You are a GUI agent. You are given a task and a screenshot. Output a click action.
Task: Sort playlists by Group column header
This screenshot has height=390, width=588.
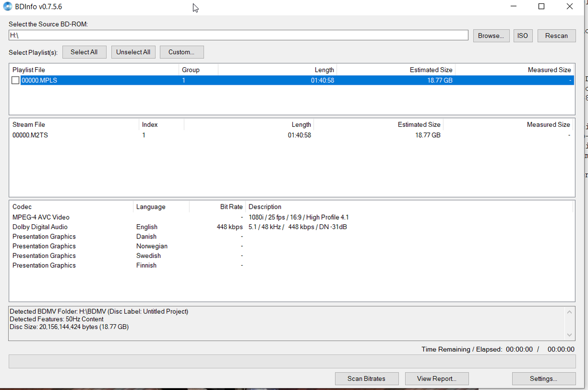pos(198,70)
